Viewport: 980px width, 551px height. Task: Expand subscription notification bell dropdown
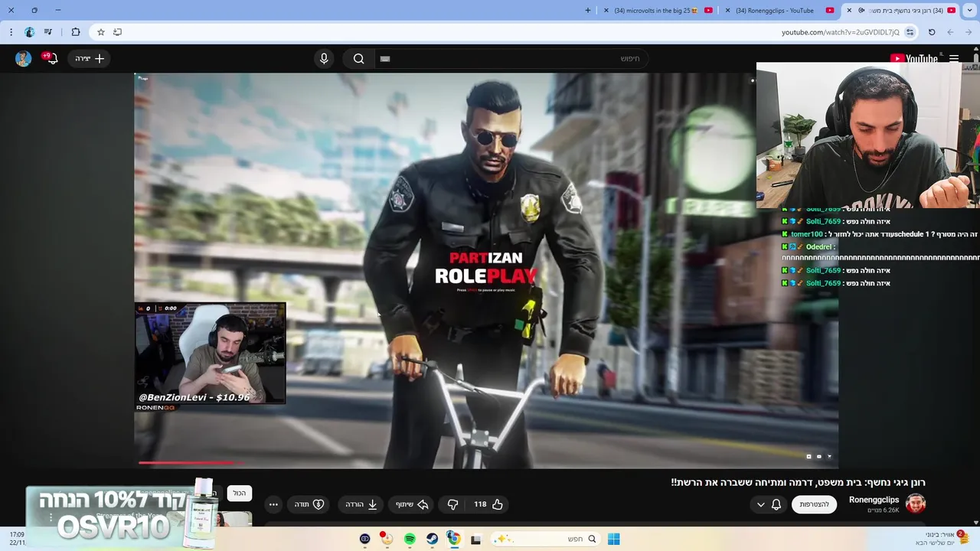click(x=768, y=504)
